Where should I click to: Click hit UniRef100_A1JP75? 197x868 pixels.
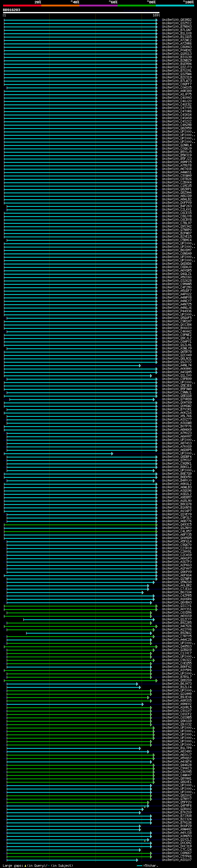pos(177,94)
